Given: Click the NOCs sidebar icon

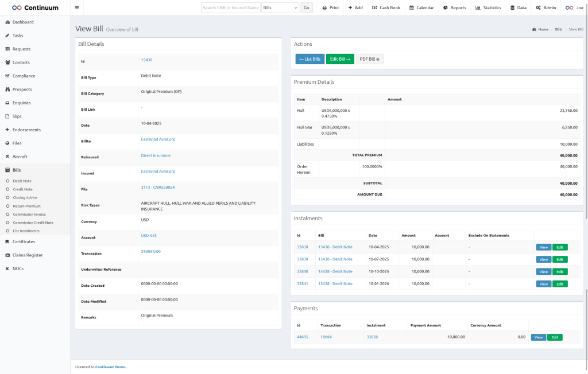Looking at the screenshot, I should coord(7,268).
